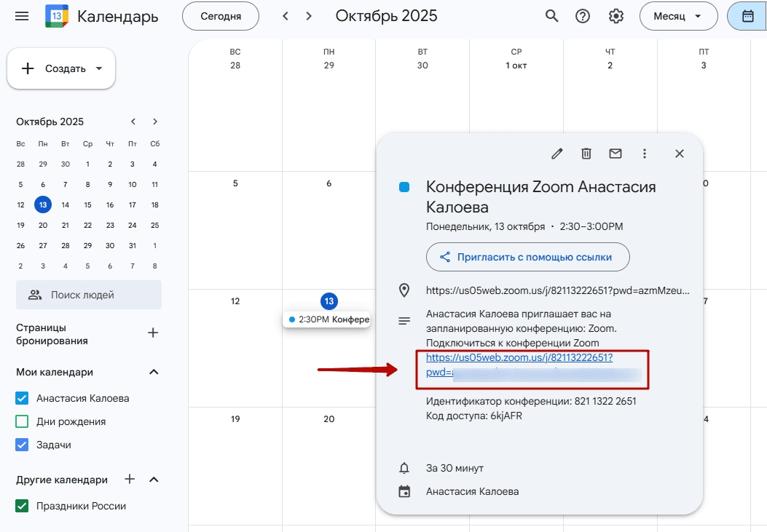
Task: Click the description lines icon in popup
Action: point(404,321)
